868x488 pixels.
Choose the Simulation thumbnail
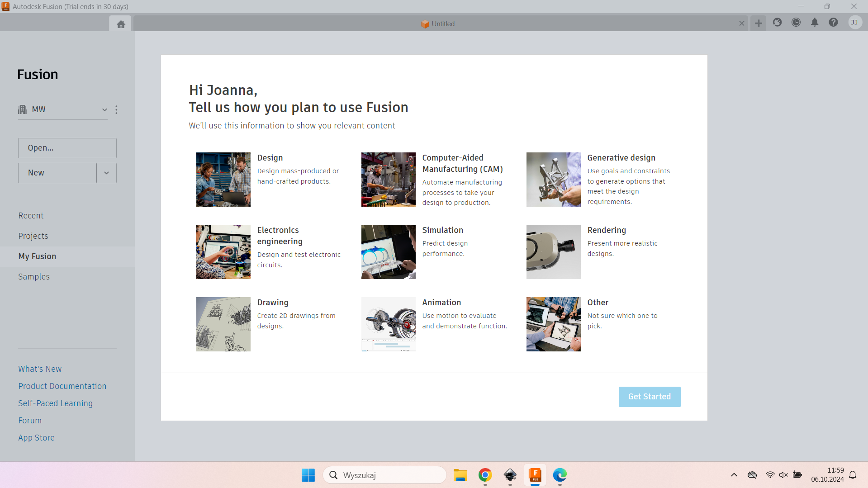[389, 252]
